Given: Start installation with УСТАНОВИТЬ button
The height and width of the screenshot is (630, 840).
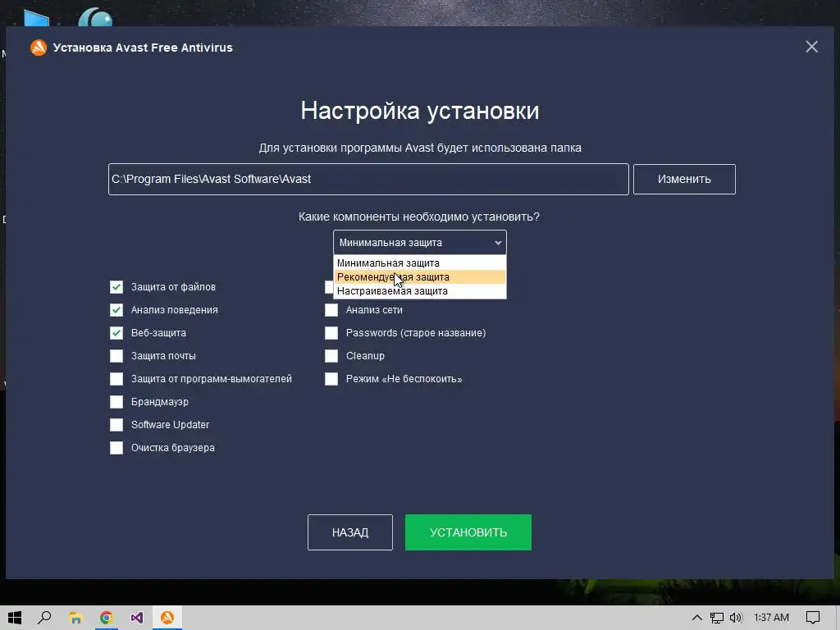Looking at the screenshot, I should coord(468,532).
